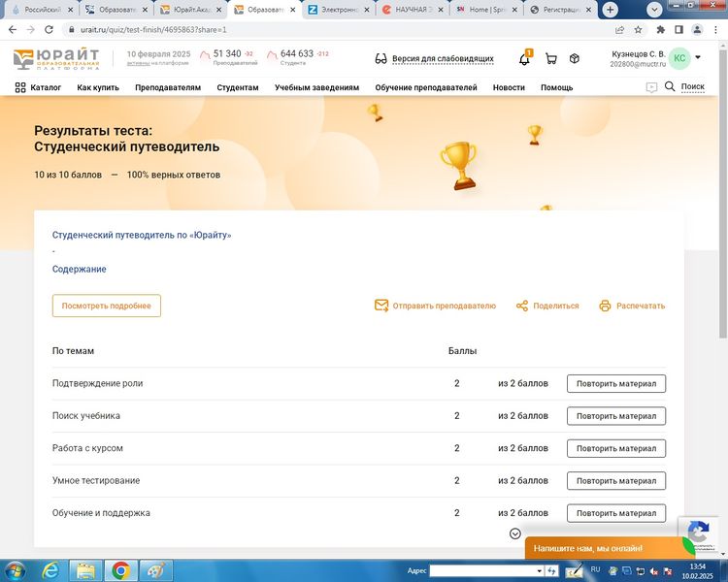Image resolution: width=728 pixels, height=582 pixels.
Task: Open the Обучение преподавателей menu item
Action: tap(426, 87)
